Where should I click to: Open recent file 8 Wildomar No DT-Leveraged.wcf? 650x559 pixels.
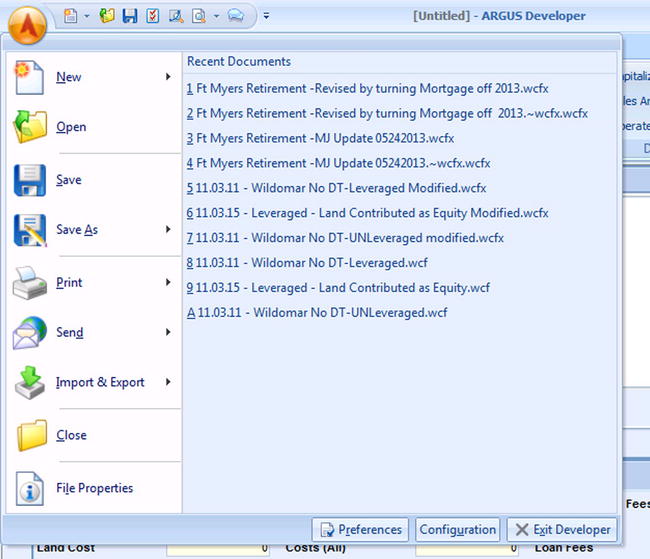coord(307,262)
